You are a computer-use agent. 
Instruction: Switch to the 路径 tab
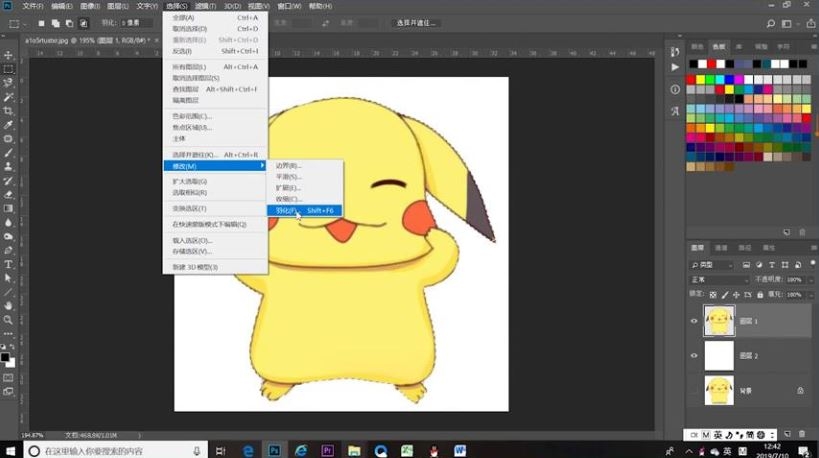pos(745,248)
